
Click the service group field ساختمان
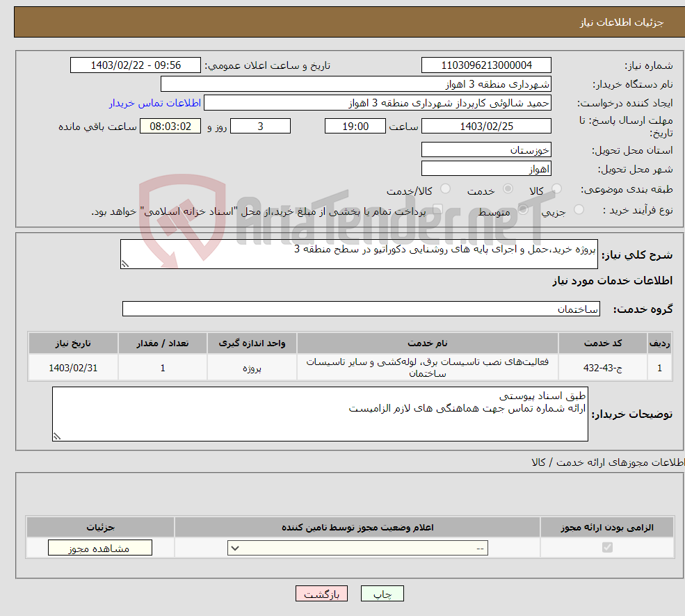(x=362, y=309)
